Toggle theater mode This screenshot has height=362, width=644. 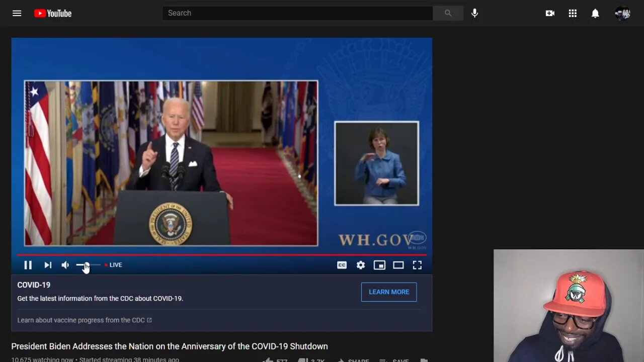(398, 265)
